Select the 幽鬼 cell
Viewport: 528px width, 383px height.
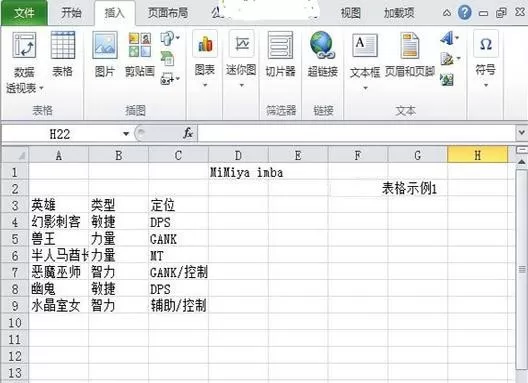coord(59,289)
